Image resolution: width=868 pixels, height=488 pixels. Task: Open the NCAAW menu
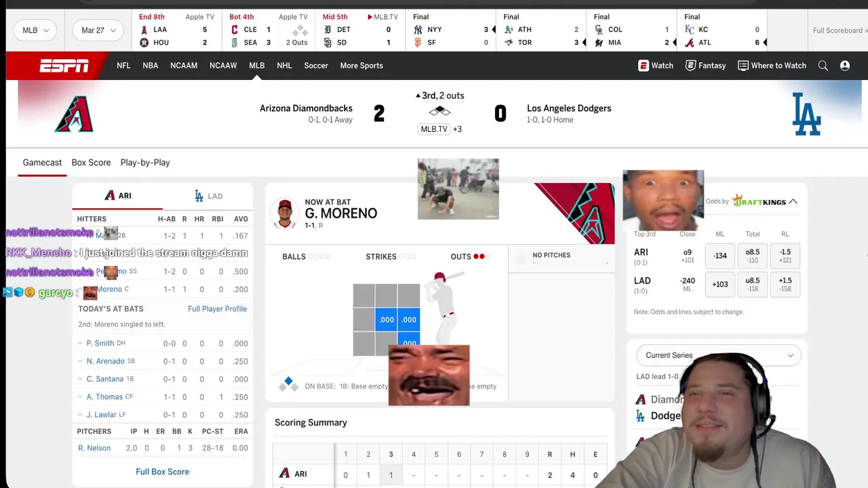coord(223,66)
